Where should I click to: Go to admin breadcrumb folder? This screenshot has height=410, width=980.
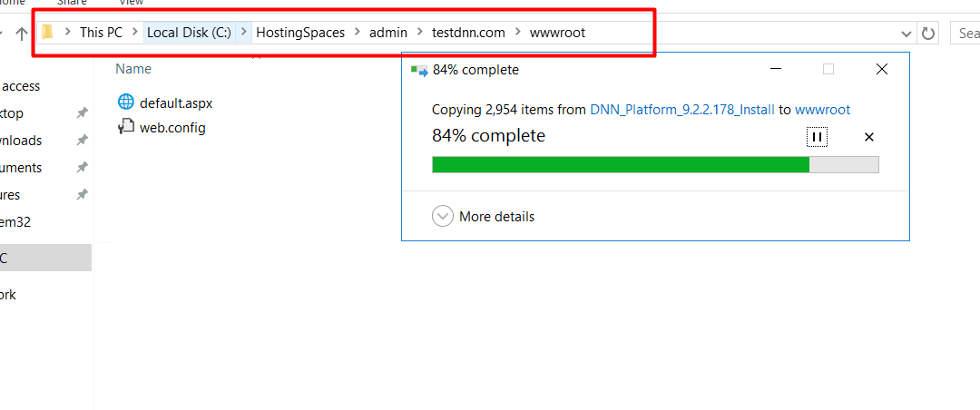coord(388,34)
